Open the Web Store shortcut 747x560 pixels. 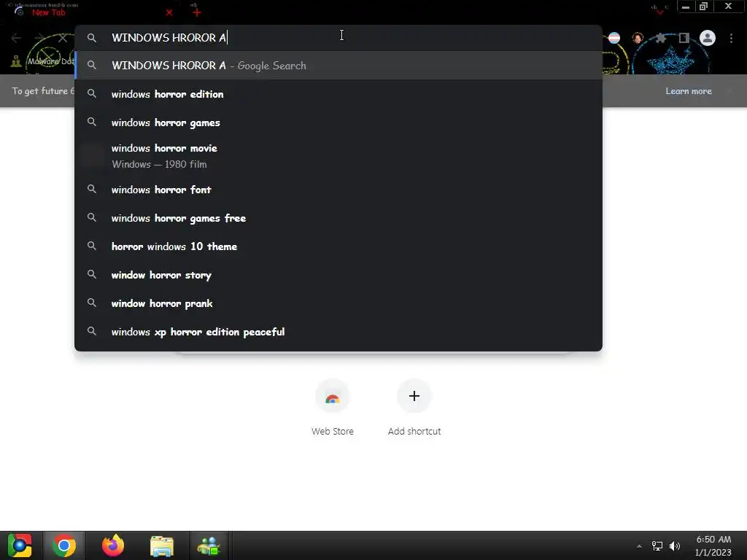pyautogui.click(x=333, y=408)
